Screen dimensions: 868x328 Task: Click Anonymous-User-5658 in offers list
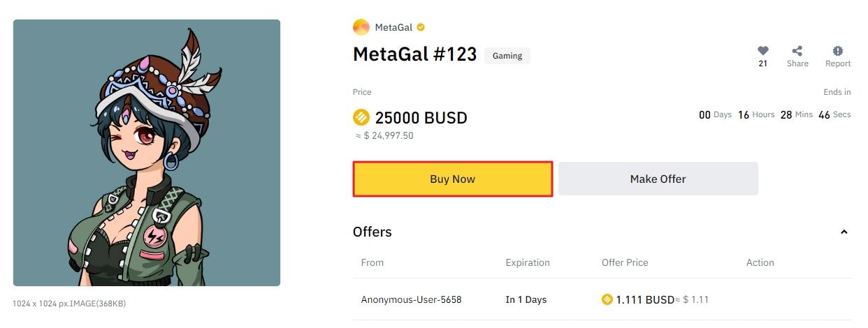411,299
